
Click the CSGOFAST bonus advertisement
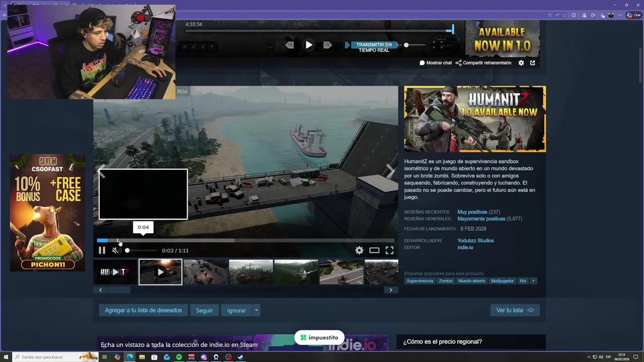(48, 213)
